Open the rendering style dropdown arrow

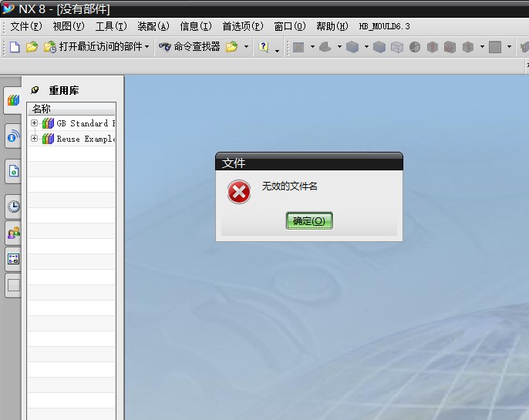366,46
